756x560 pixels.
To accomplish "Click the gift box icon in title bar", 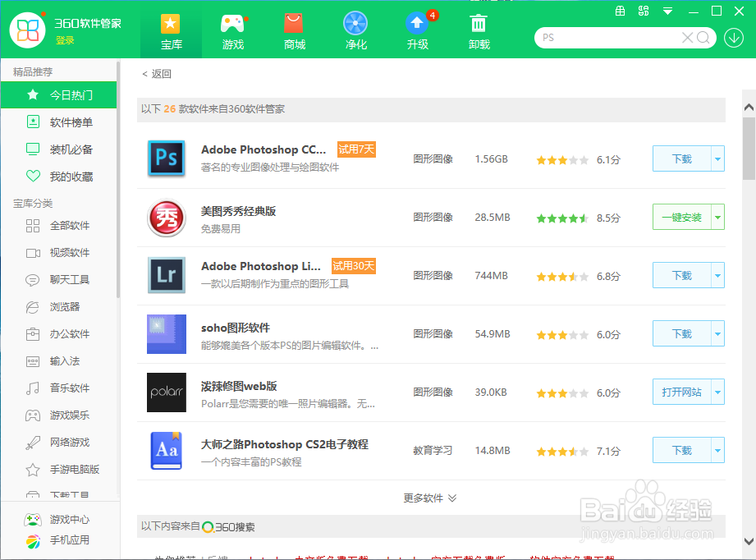I will coord(621,11).
